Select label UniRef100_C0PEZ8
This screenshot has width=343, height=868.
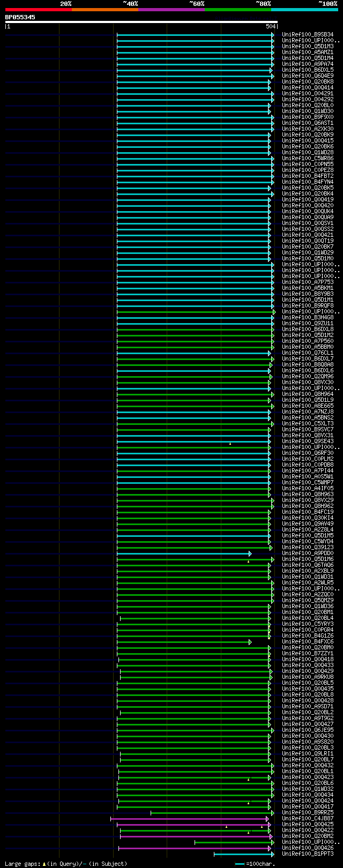click(308, 170)
